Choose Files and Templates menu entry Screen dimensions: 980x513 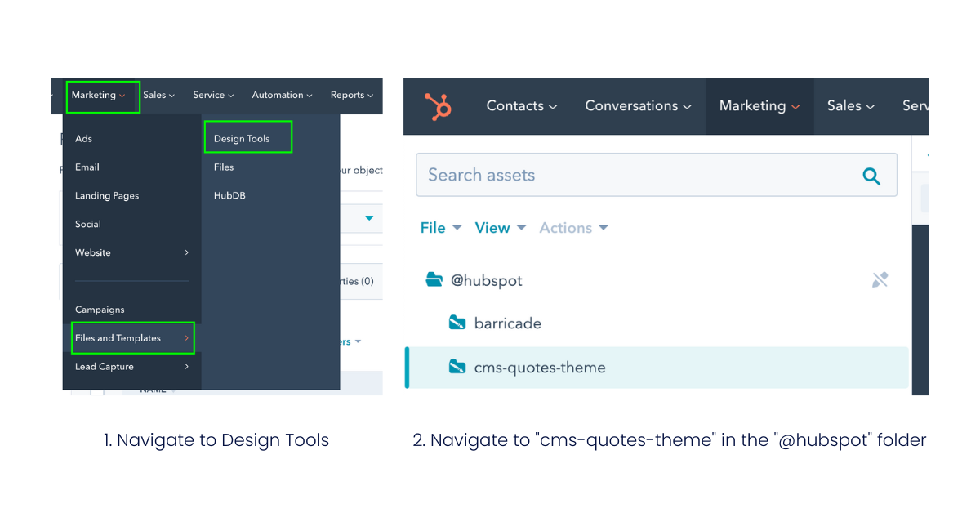(x=118, y=338)
